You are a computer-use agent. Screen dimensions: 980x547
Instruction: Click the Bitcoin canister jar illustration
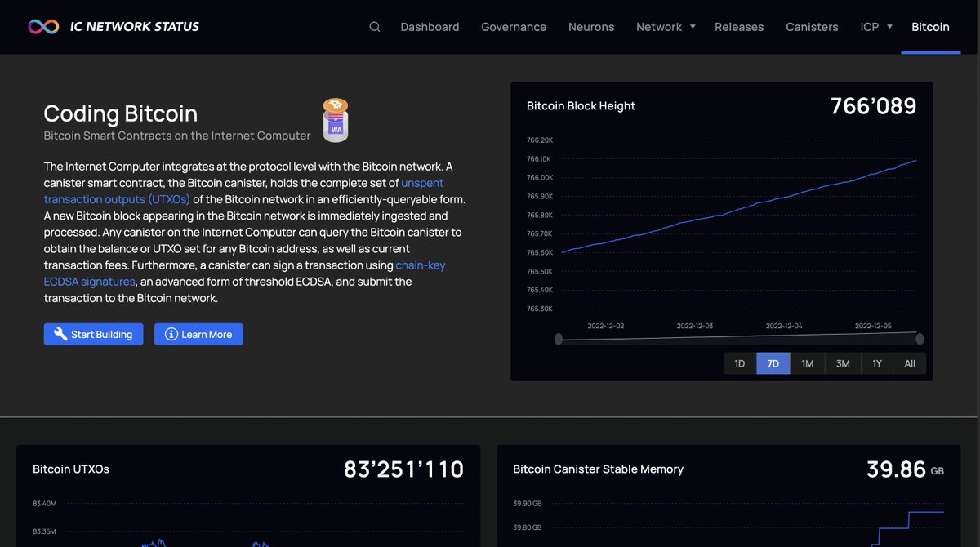click(x=336, y=120)
